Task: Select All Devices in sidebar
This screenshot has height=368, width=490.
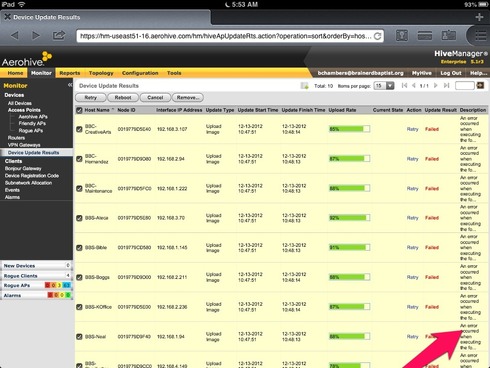Action: pyautogui.click(x=20, y=103)
